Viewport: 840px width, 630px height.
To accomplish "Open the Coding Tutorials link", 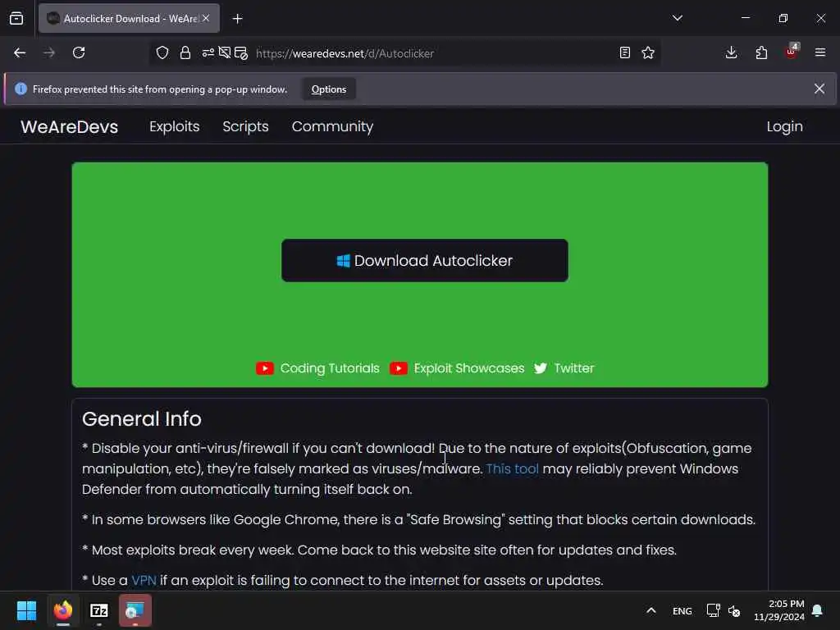I will 330,368.
